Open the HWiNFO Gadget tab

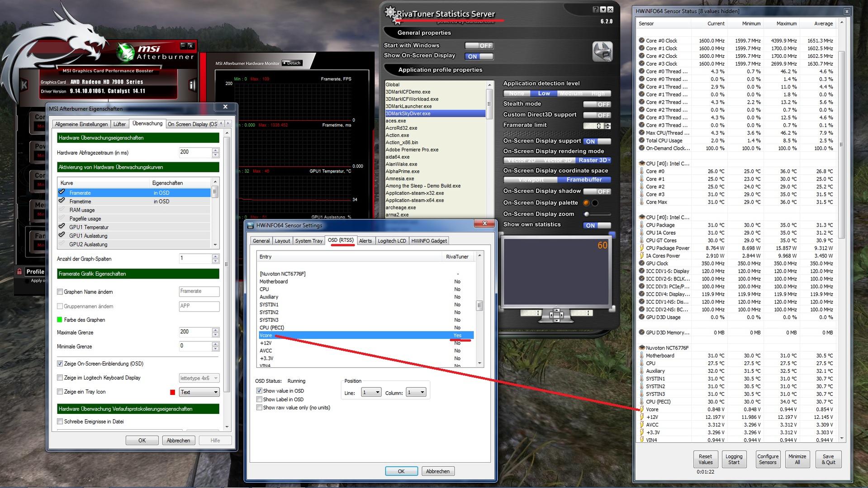429,241
